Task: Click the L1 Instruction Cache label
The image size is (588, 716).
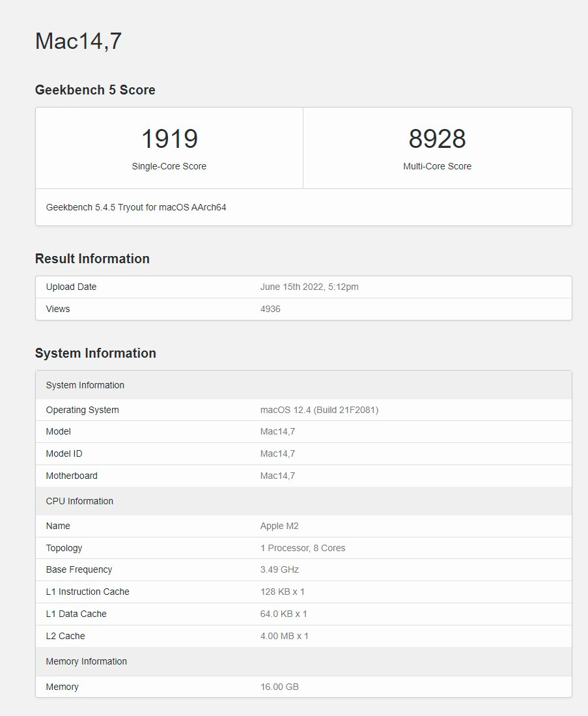Action: 88,592
